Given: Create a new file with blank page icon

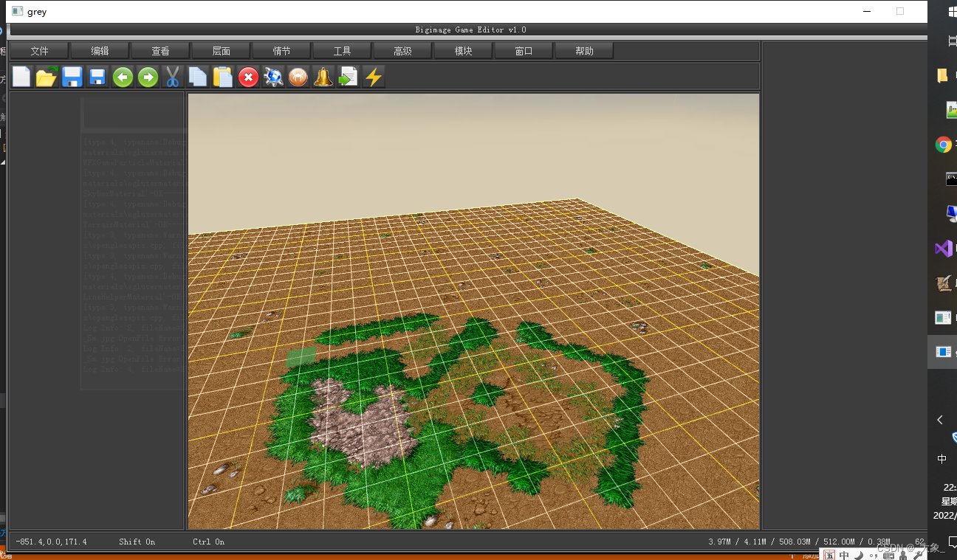Looking at the screenshot, I should (21, 77).
